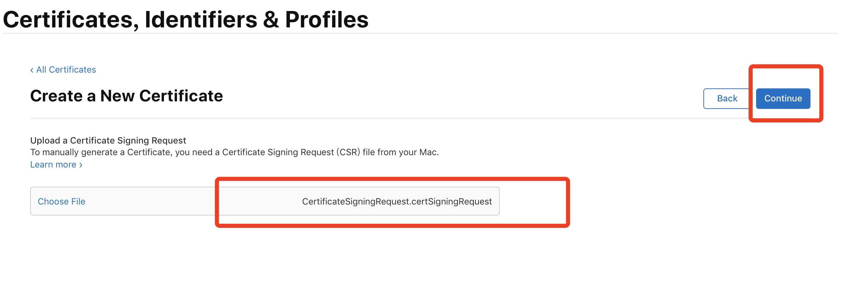Click the word Profiles in the page title
This screenshot has width=868, height=285.
pyautogui.click(x=327, y=19)
